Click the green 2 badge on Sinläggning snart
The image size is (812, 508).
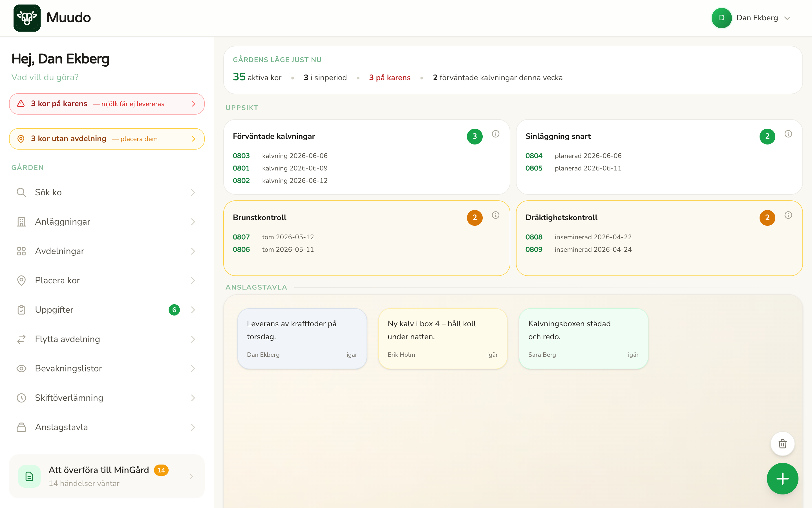[767, 136]
